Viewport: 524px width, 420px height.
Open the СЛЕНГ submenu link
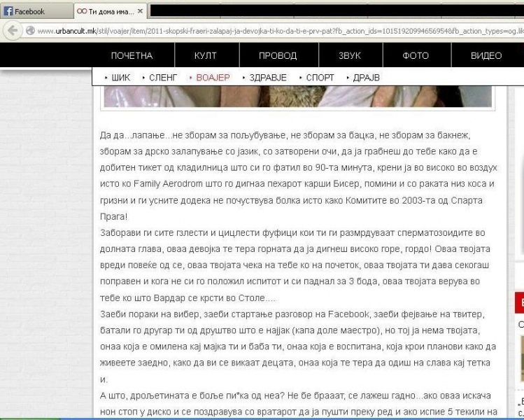tap(162, 78)
